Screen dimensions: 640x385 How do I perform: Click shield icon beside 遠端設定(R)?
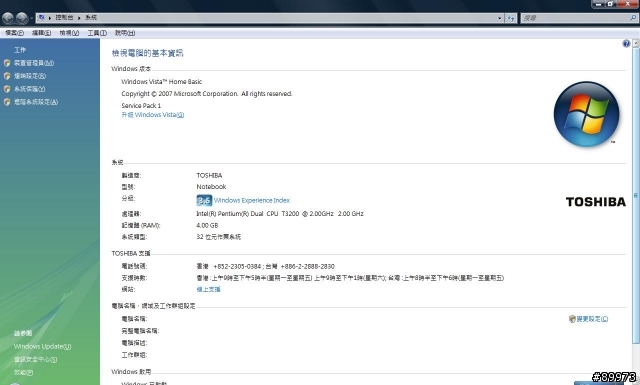(x=7, y=76)
